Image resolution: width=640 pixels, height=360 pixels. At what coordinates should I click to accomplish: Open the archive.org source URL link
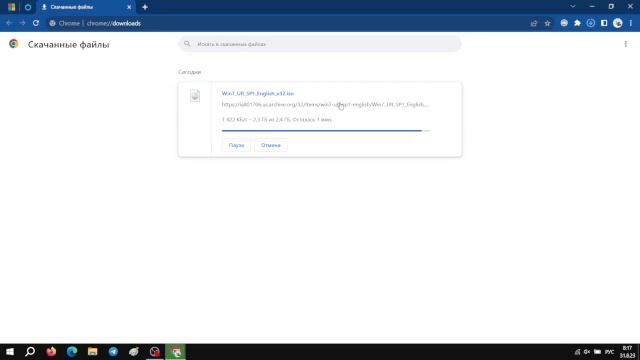point(325,104)
